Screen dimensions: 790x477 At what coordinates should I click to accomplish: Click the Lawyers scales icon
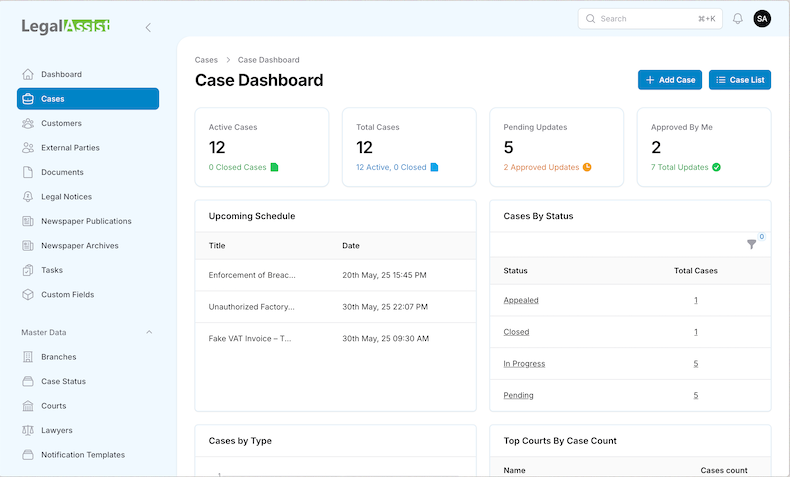click(28, 430)
